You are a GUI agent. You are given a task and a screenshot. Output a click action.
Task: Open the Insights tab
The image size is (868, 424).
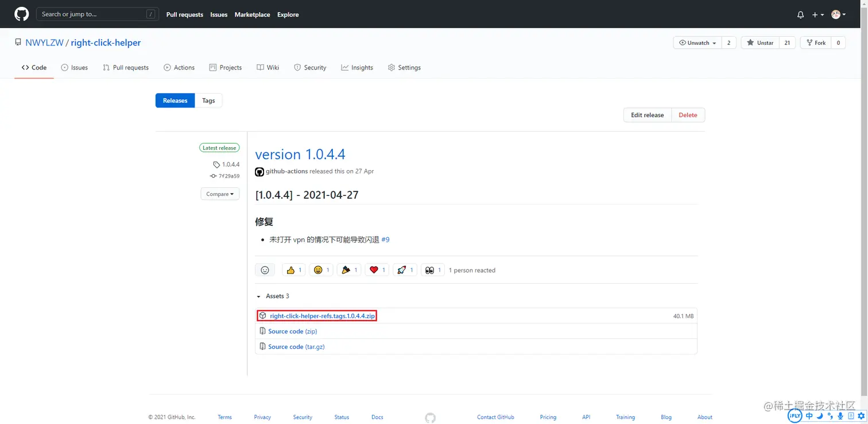(357, 68)
